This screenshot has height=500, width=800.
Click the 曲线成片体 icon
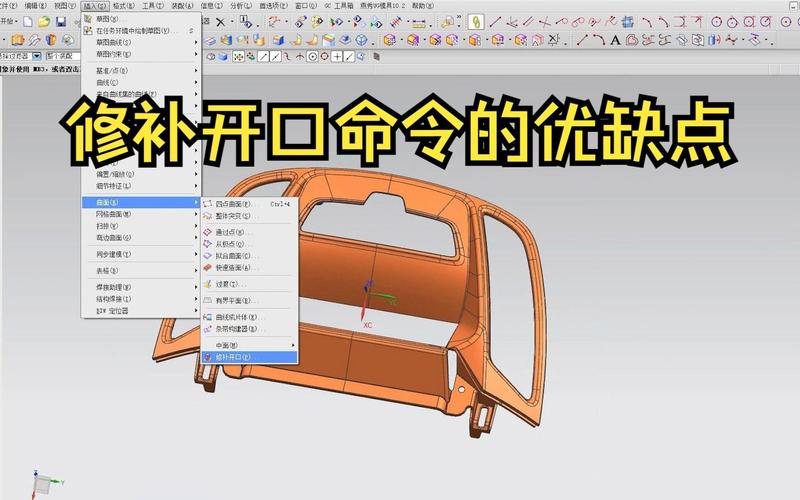(x=208, y=317)
